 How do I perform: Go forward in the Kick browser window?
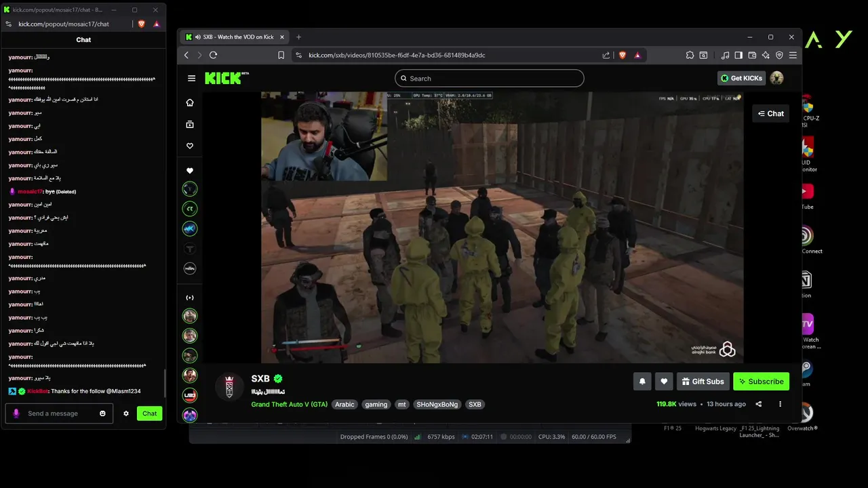pos(199,56)
